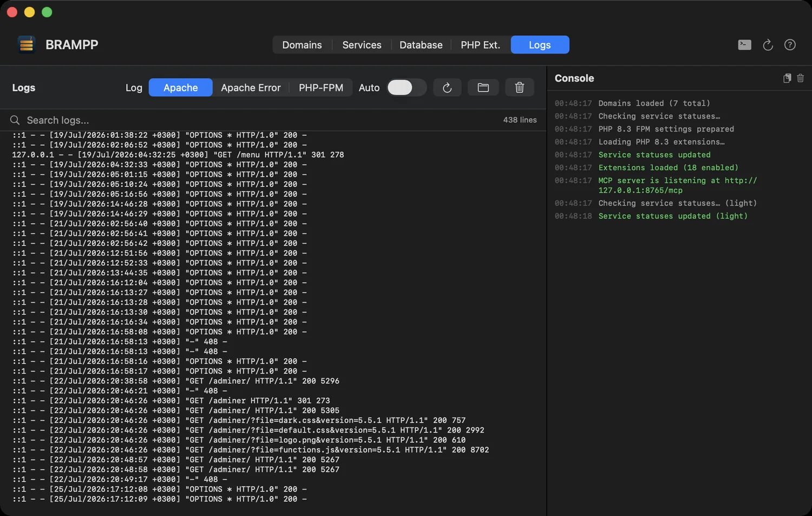Click log line with functions.js request
The image size is (812, 516).
click(250, 450)
